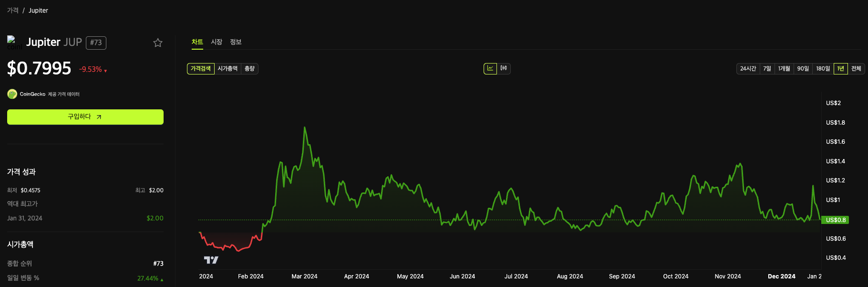The image size is (868, 287).
Task: Click the Jupiter coin logo image
Action: [x=14, y=43]
